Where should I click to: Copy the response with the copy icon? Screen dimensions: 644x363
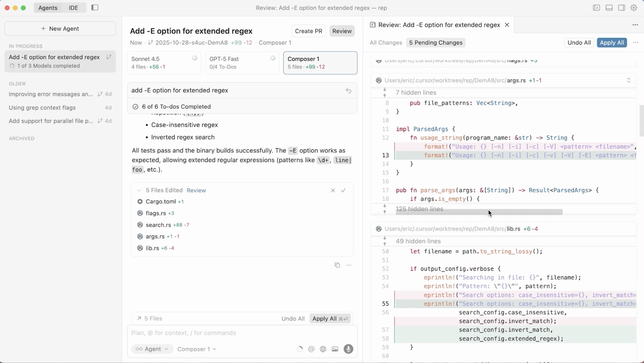pyautogui.click(x=337, y=265)
